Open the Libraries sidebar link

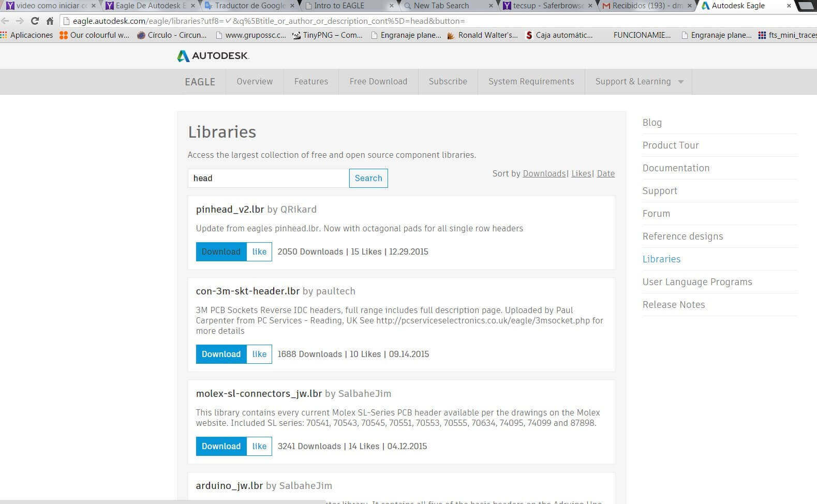pos(661,259)
